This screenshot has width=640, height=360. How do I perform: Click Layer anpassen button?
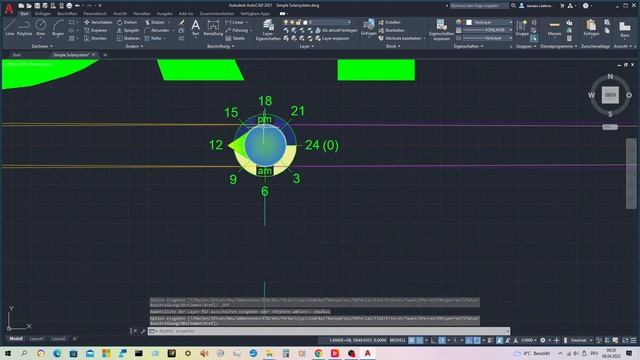tap(332, 38)
